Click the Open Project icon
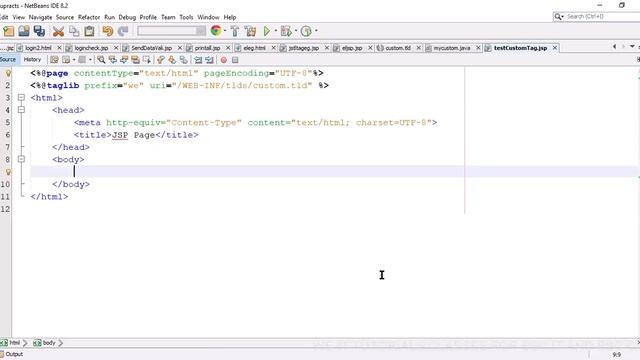 pos(24,31)
